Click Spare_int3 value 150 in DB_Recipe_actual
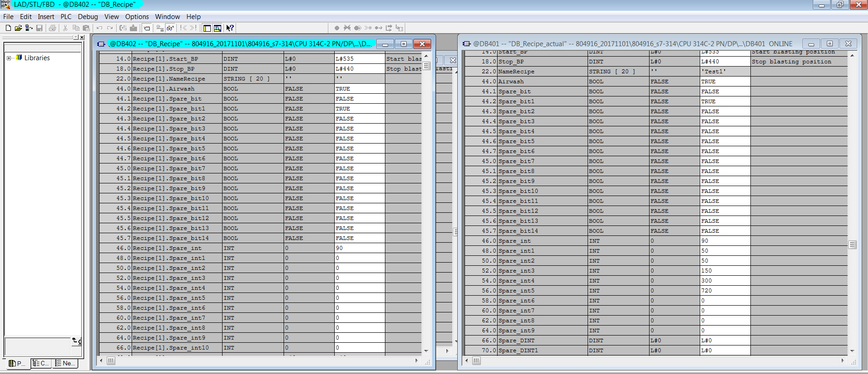 click(725, 271)
